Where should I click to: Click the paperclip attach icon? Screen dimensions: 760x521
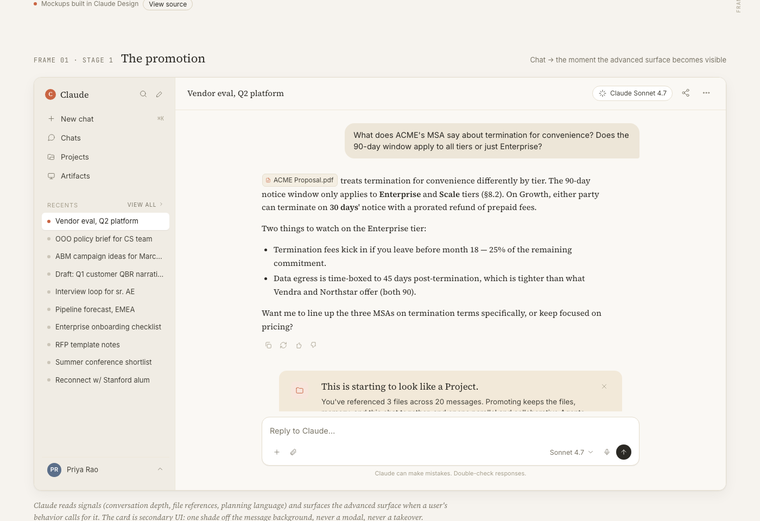(x=293, y=452)
